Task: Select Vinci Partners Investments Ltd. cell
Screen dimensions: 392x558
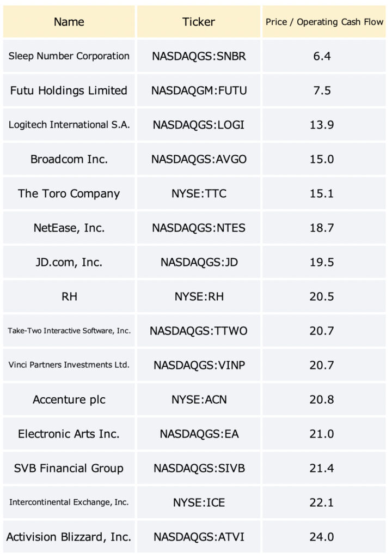Action: coord(69,365)
